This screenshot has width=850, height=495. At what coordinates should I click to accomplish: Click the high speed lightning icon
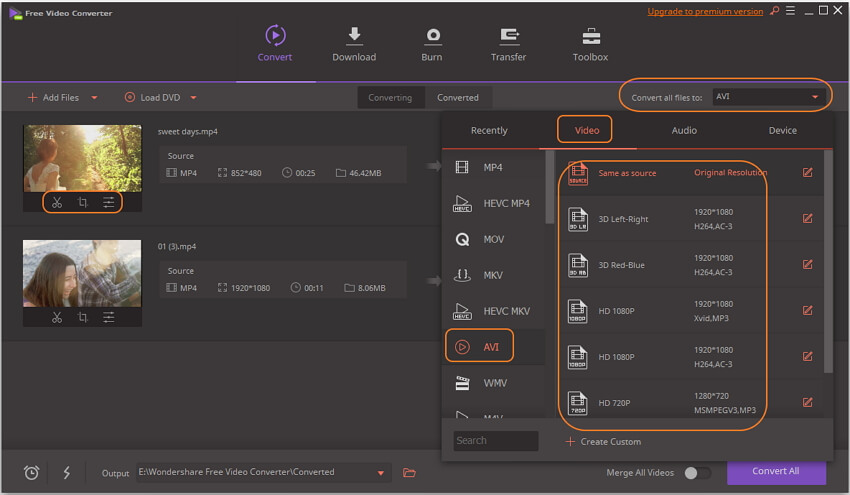click(67, 473)
